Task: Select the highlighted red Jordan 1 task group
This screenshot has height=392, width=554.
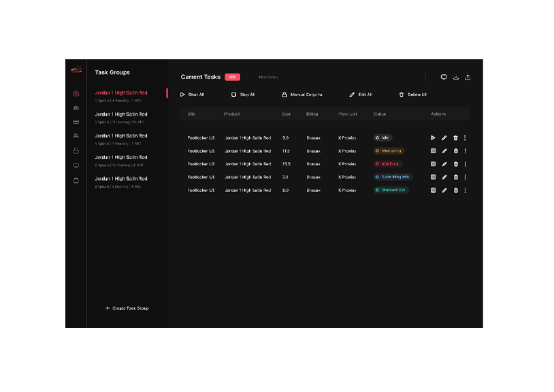Action: click(121, 93)
